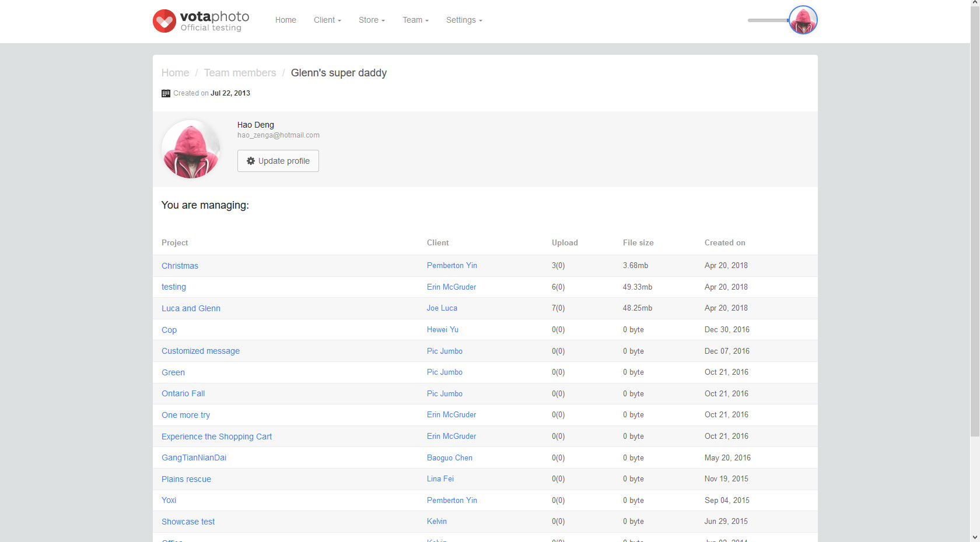Open the One more try project
This screenshot has width=980, height=542.
pos(185,415)
